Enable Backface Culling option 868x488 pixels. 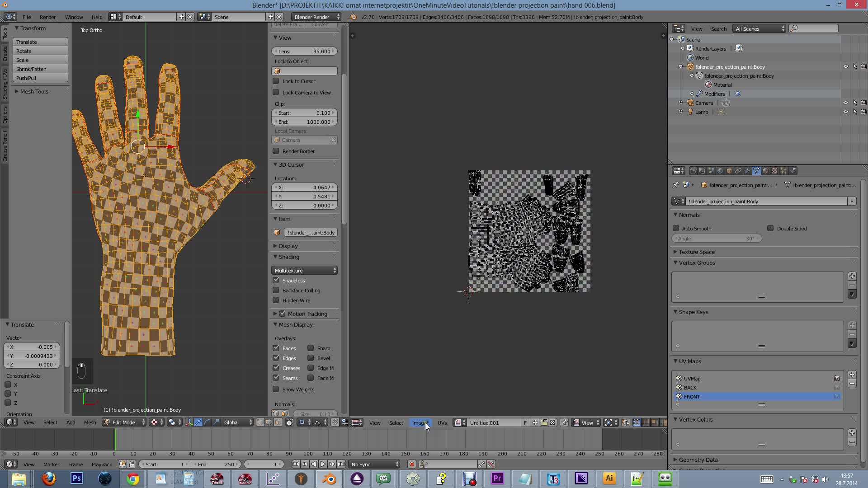[276, 291]
